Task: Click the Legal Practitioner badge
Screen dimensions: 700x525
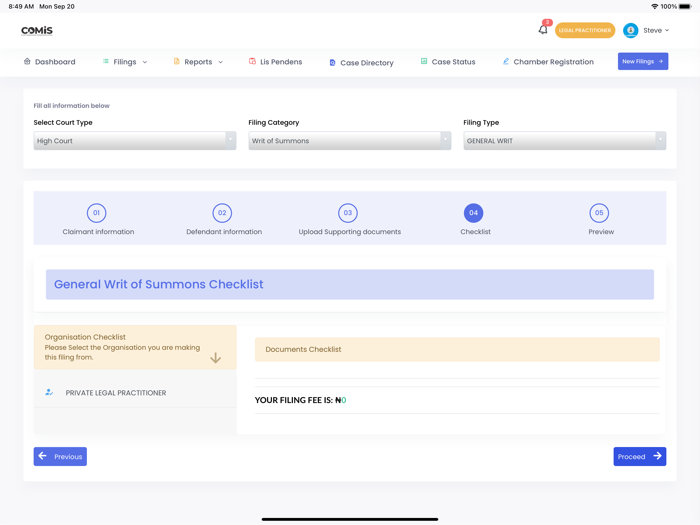Action: click(x=585, y=30)
